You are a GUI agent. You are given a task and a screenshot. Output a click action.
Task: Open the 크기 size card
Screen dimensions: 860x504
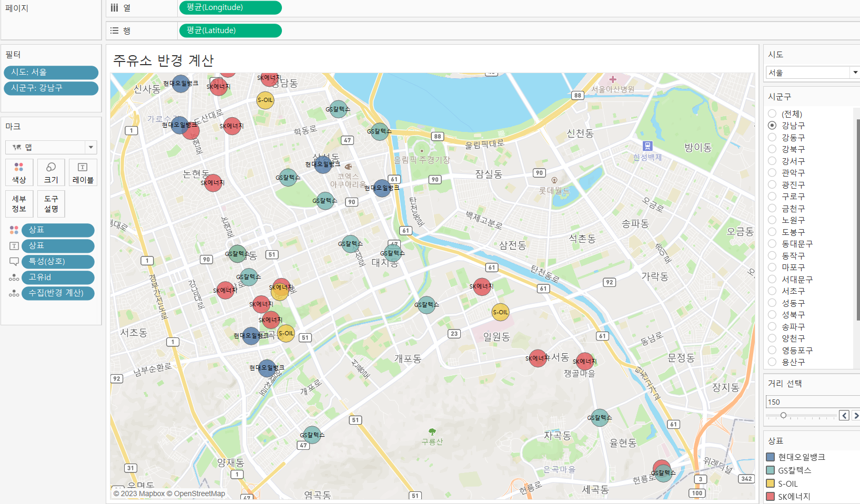coord(51,172)
